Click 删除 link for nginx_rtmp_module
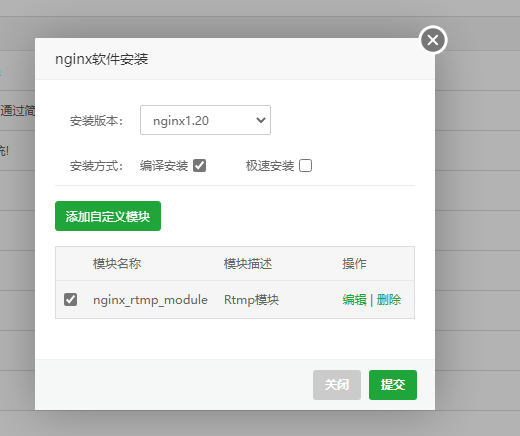This screenshot has width=520, height=436. pyautogui.click(x=389, y=300)
